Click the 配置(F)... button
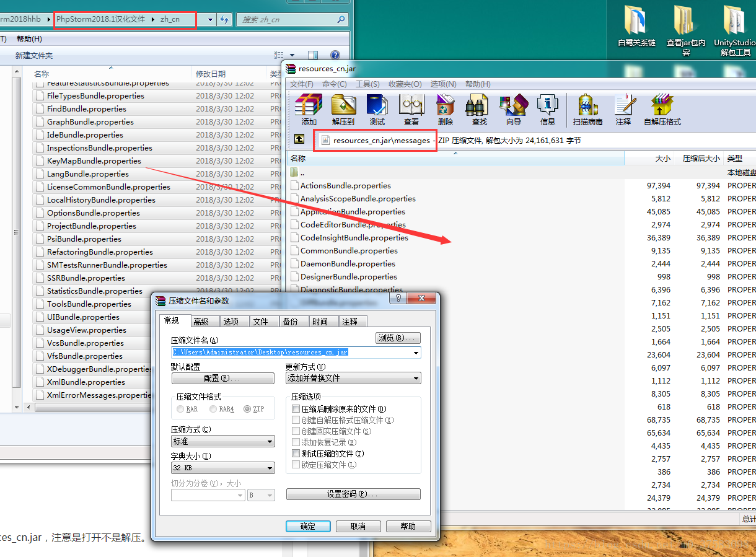This screenshot has height=557, width=756. 222,378
